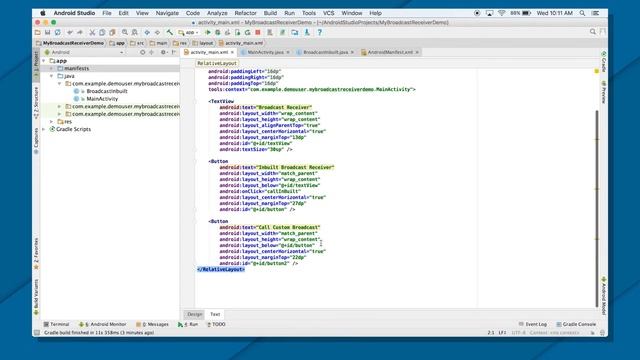Open the Analyze menu
This screenshot has width=640, height=360.
tap(217, 13)
